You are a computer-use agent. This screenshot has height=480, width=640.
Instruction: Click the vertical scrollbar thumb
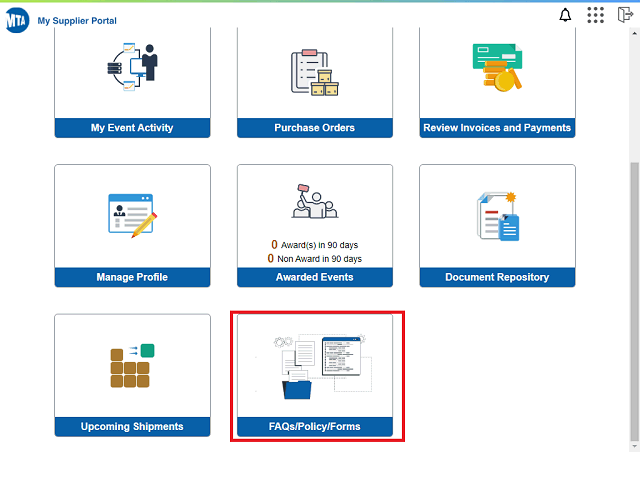point(634,302)
